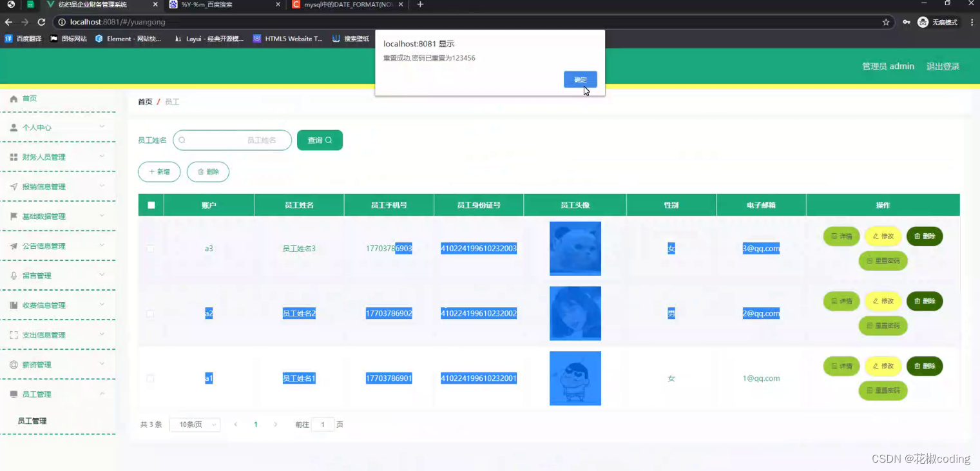Open 详情 for employee a1
Image resolution: width=980 pixels, height=471 pixels.
coord(841,366)
